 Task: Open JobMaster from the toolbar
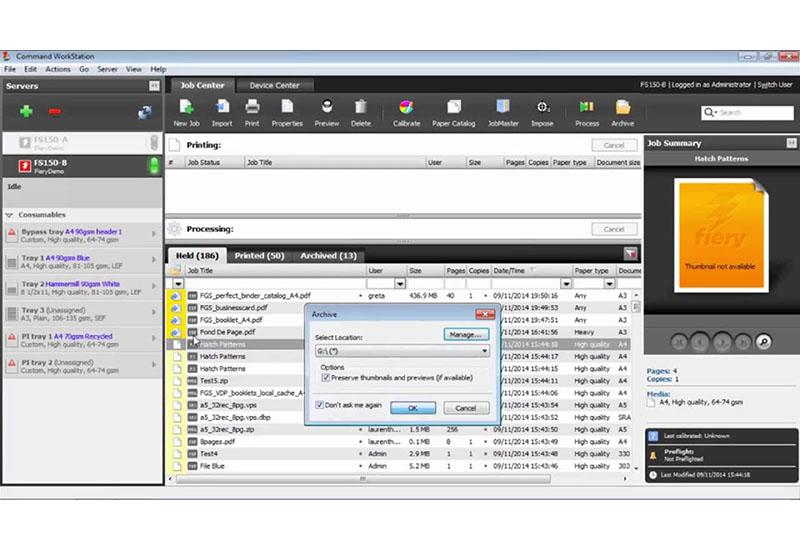(502, 108)
